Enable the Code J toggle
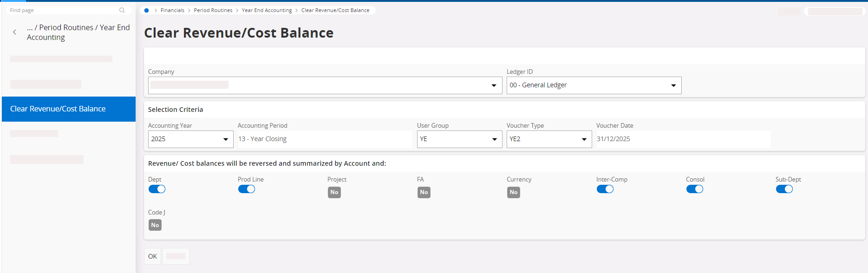This screenshot has width=868, height=273. (x=155, y=225)
